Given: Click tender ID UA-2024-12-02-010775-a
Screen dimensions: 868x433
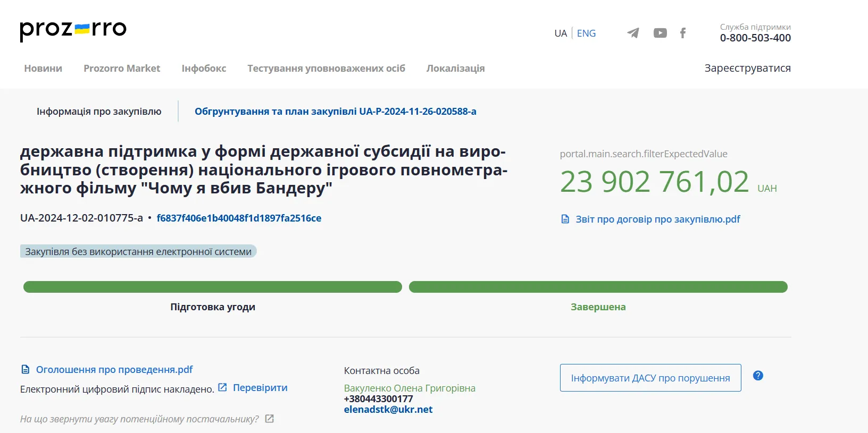Looking at the screenshot, I should (81, 218).
